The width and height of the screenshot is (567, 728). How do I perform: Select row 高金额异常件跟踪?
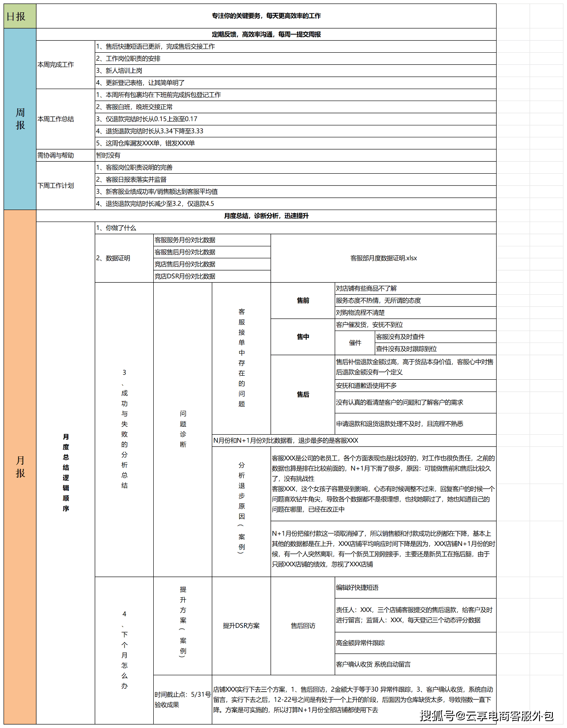(416, 643)
